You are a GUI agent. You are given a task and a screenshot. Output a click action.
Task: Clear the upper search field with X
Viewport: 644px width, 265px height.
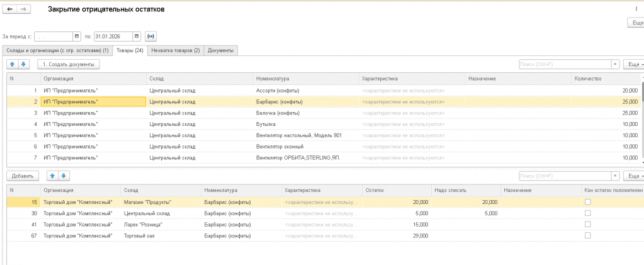[x=615, y=64]
